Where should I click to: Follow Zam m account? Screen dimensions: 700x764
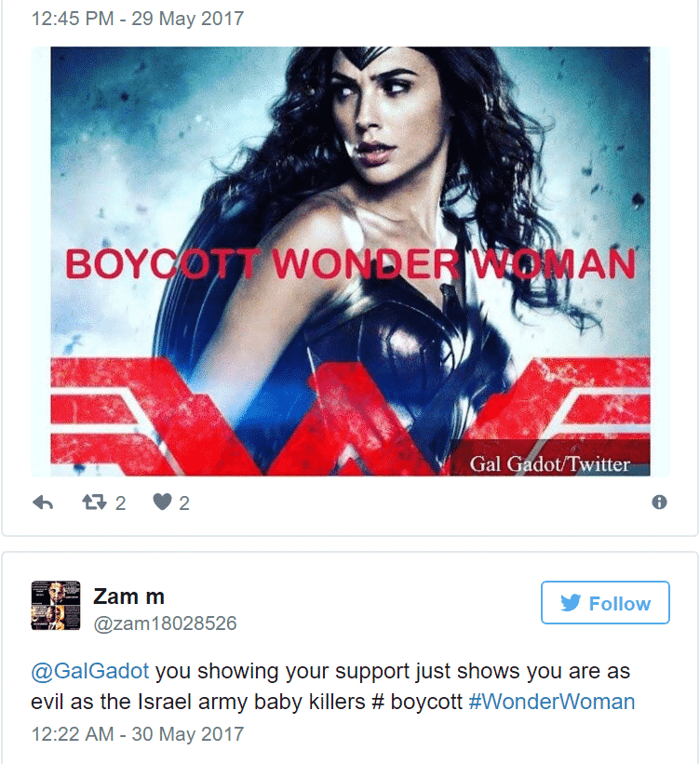[605, 602]
